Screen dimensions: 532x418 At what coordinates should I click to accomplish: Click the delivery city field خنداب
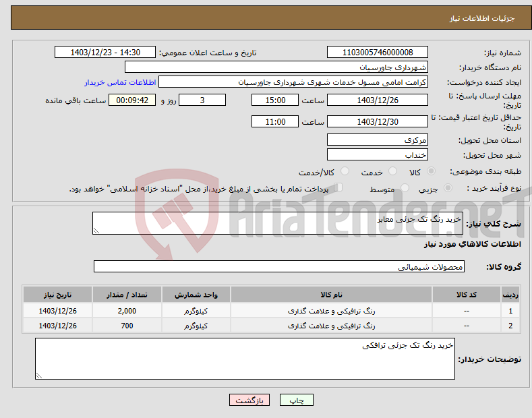click(x=378, y=154)
